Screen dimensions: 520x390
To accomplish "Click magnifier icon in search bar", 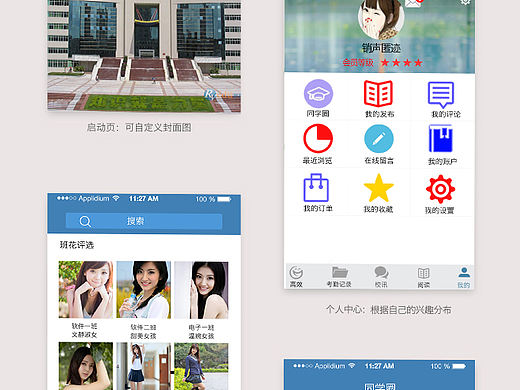I will pyautogui.click(x=85, y=221).
